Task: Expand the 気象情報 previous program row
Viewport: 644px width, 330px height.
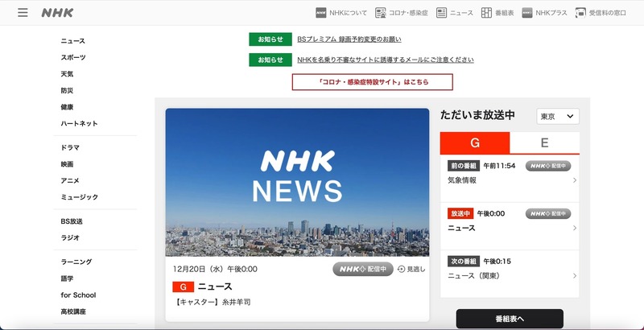Action: [574, 180]
